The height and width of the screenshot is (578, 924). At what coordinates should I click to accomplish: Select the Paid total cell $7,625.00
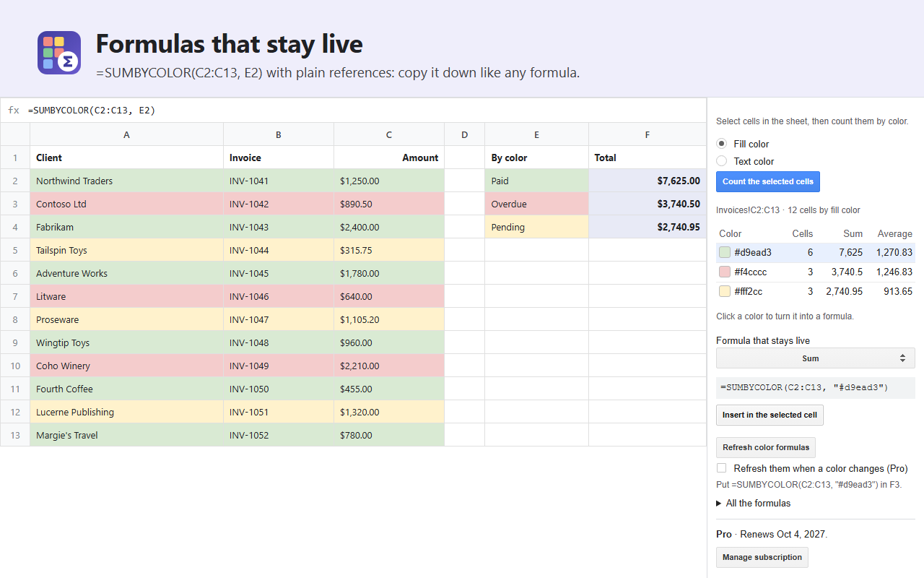click(648, 181)
